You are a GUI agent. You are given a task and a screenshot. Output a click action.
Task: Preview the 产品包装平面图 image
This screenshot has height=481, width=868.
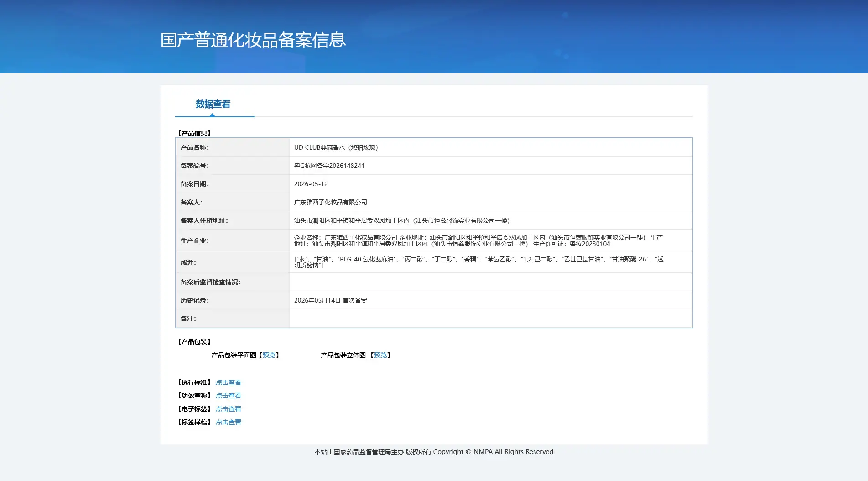click(269, 355)
